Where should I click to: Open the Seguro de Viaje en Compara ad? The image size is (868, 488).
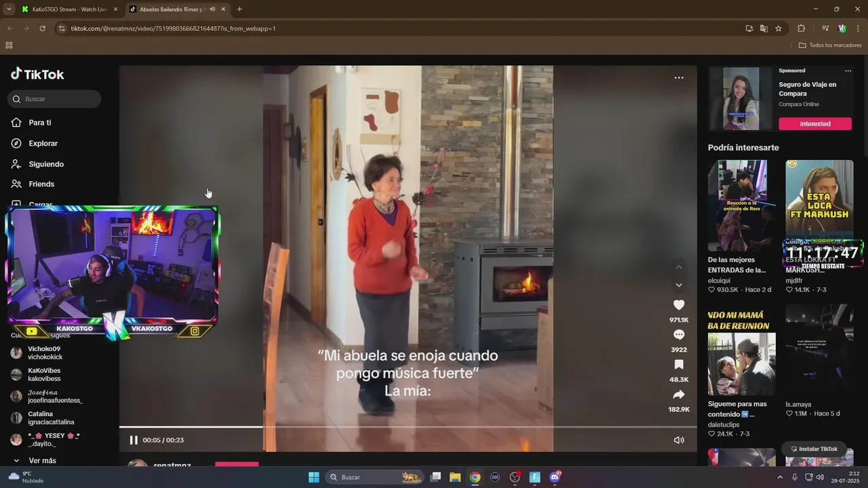pyautogui.click(x=807, y=89)
